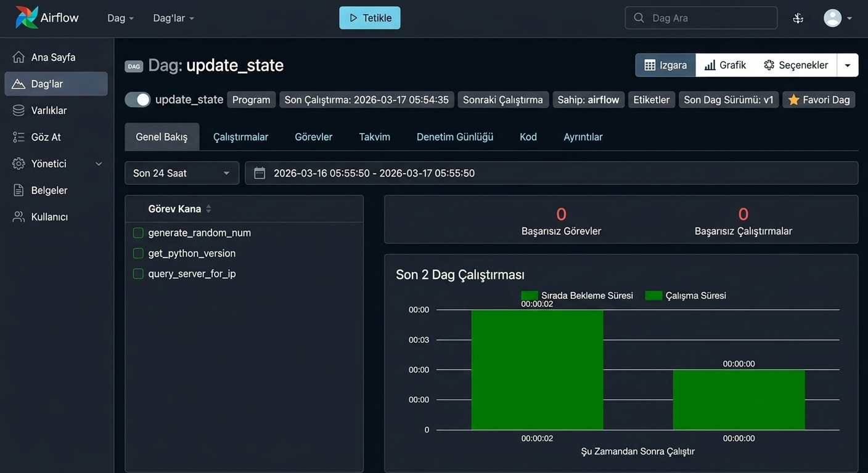Click the Son 2 Dag Çalıştırması heading

460,275
